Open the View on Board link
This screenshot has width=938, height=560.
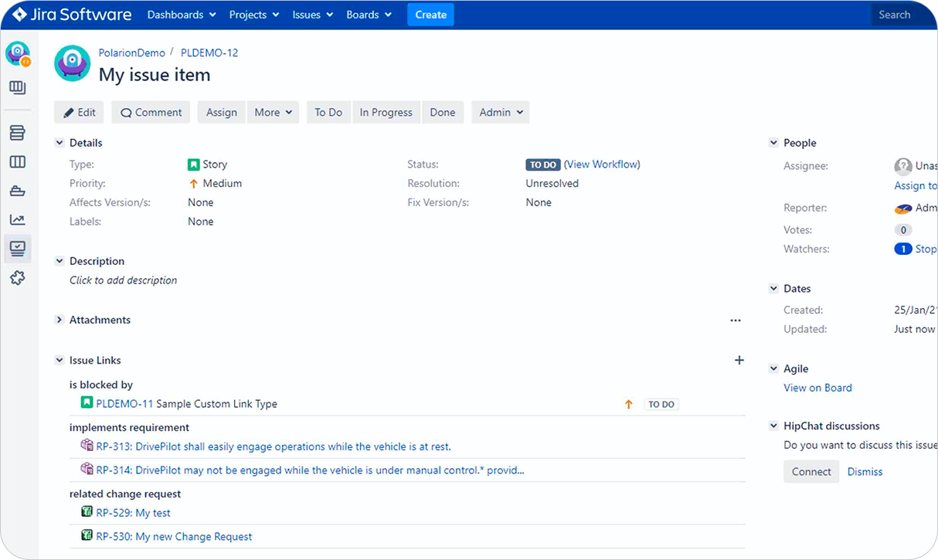pos(817,388)
